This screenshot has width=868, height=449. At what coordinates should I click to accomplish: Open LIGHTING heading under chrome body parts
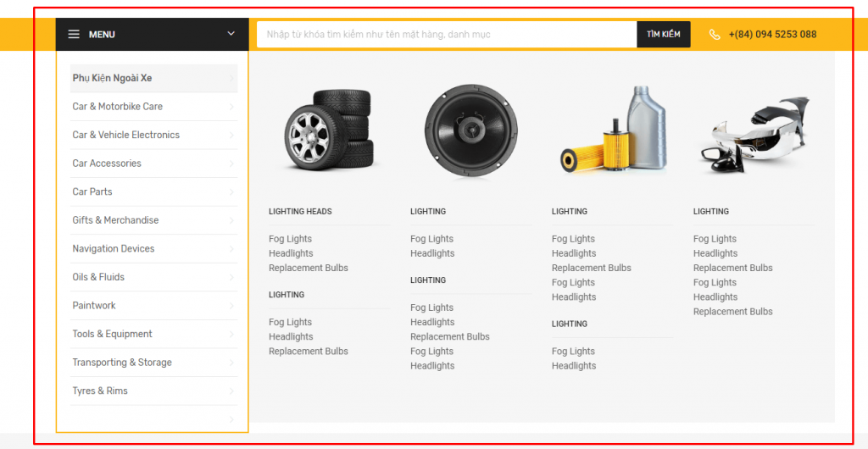711,211
